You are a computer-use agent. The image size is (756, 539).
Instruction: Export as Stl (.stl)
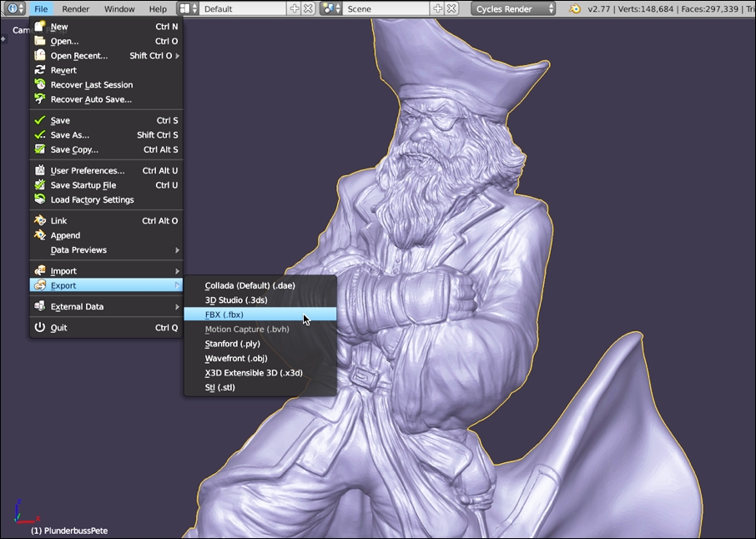(x=260, y=387)
